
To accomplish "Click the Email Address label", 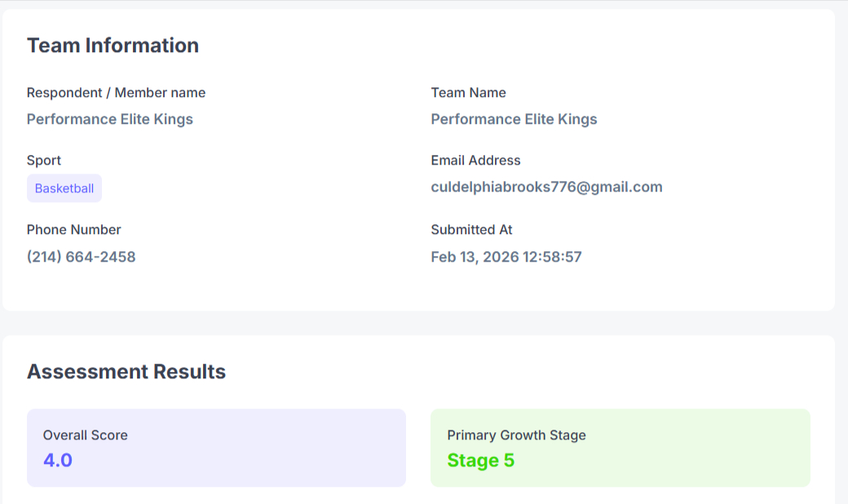I will pyautogui.click(x=475, y=161).
